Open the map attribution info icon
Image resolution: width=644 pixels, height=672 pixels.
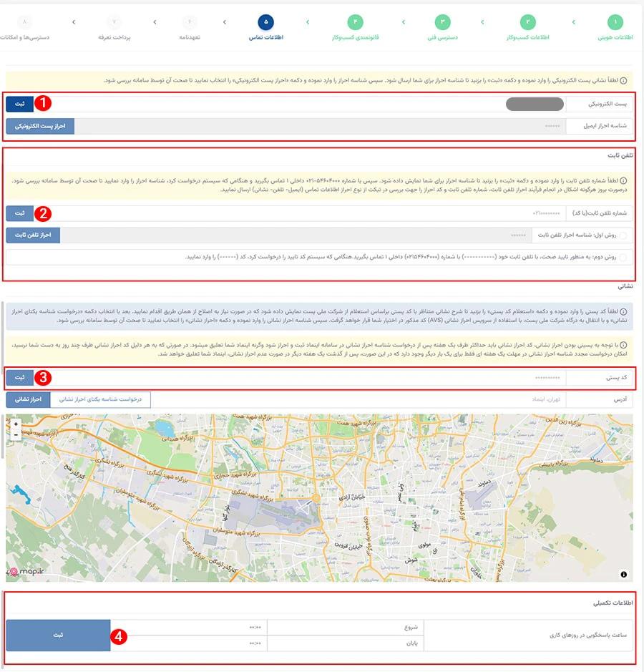pyautogui.click(x=623, y=574)
